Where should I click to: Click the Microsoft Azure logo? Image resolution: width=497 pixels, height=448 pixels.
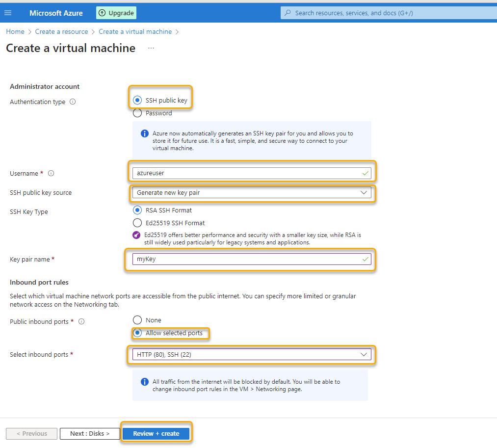point(55,13)
